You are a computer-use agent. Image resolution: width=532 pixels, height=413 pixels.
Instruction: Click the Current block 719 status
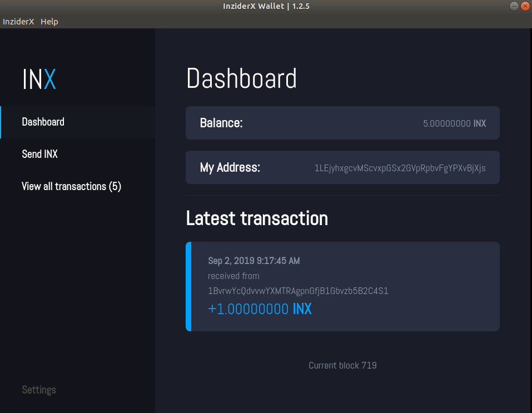342,365
